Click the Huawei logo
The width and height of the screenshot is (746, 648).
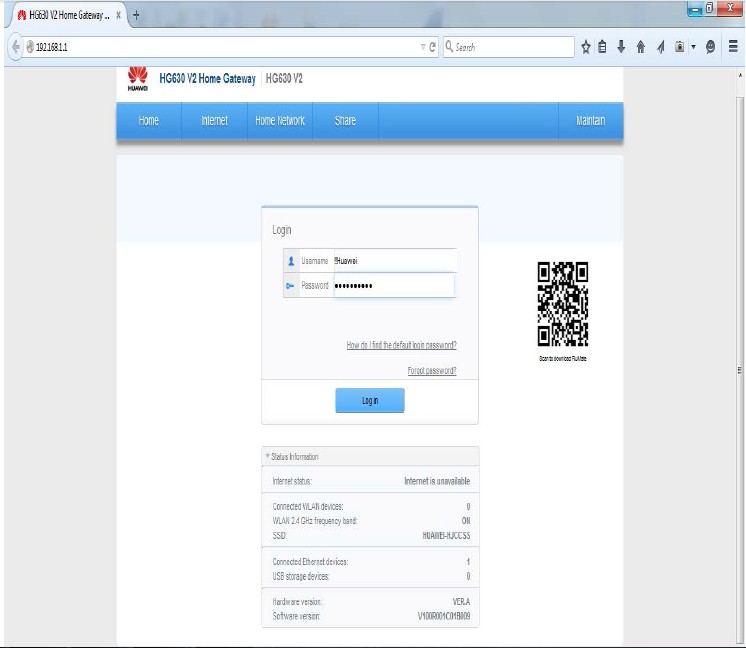click(x=137, y=79)
